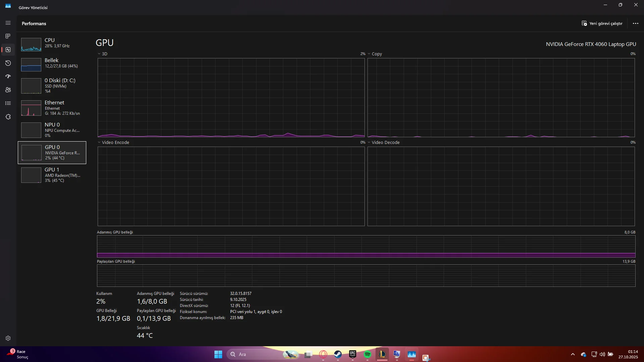This screenshot has width=644, height=362.
Task: Open the hamburger navigation menu
Action: click(x=8, y=23)
